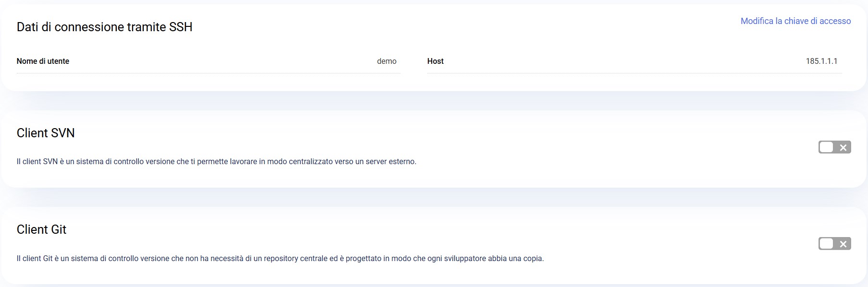
Task: Click the word SSH in the top heading
Action: [181, 27]
